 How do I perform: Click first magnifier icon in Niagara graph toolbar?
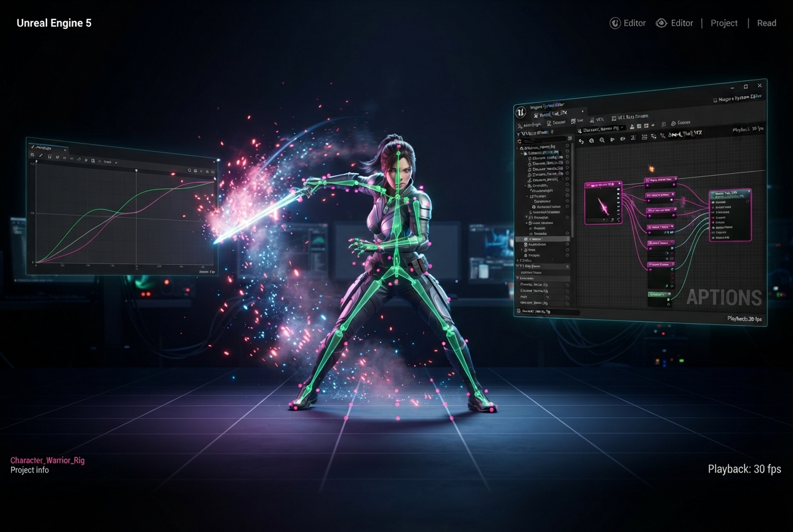tap(592, 141)
